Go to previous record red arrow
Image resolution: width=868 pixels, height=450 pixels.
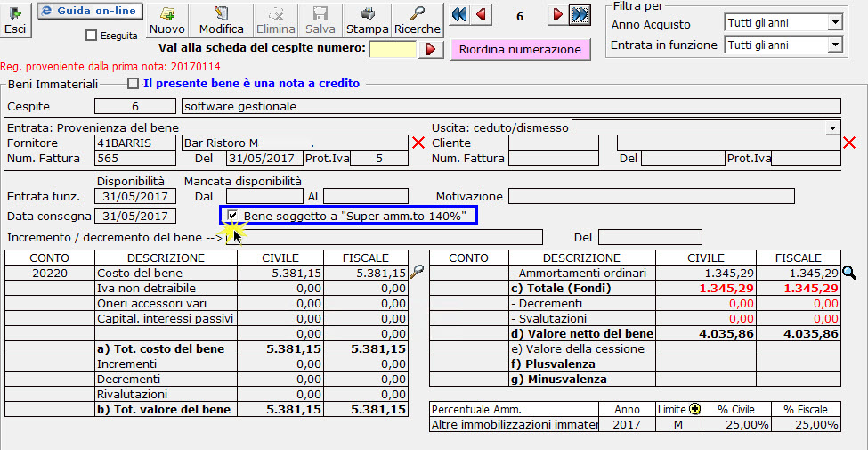481,15
